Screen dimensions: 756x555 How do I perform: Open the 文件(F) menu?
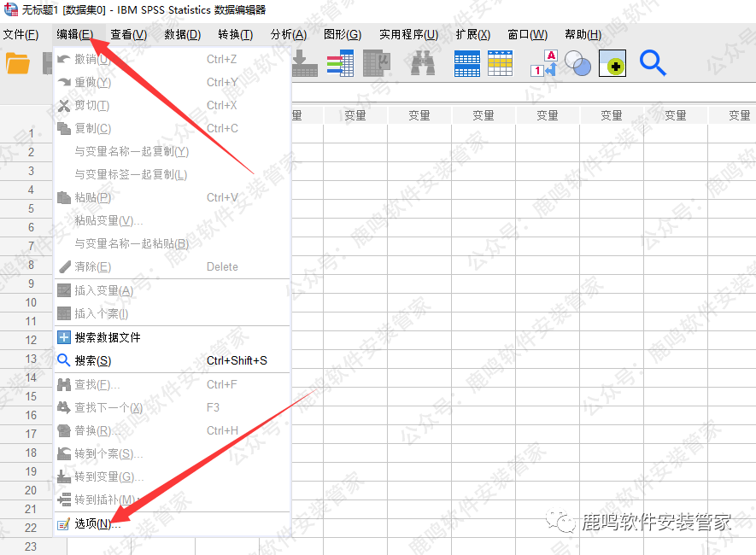(21, 35)
